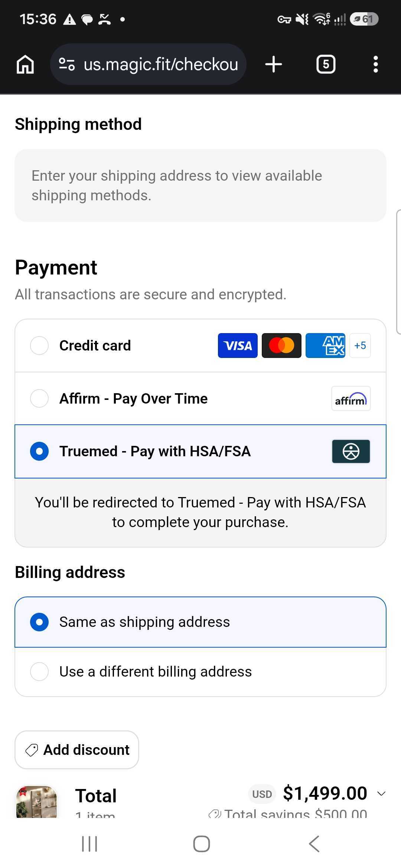Viewport: 401px width, 868px height.
Task: Select the Credit card payment option
Action: click(200, 346)
